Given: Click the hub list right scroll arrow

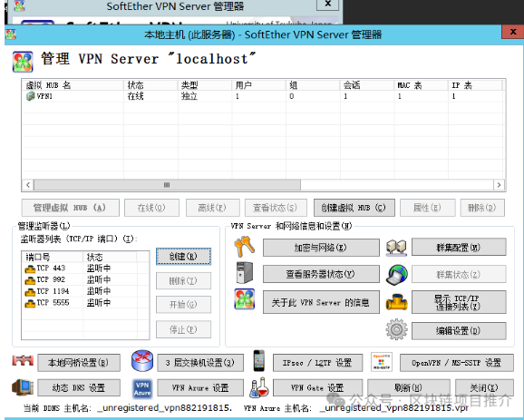Looking at the screenshot, I should [x=499, y=185].
